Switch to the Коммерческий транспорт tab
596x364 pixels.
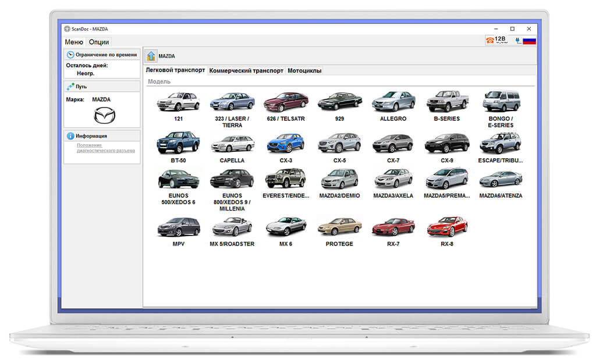click(x=246, y=70)
